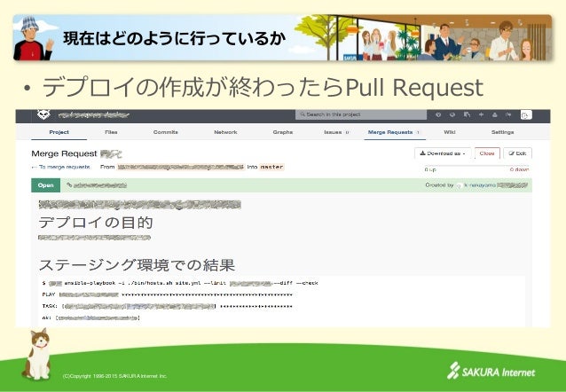
Task: Click the k-nakayama author link
Action: [x=480, y=185]
